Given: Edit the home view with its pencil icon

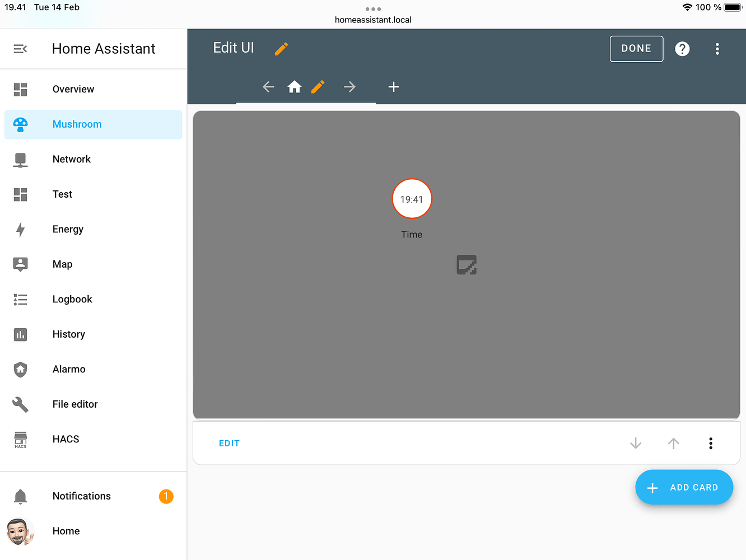Looking at the screenshot, I should click(x=318, y=87).
